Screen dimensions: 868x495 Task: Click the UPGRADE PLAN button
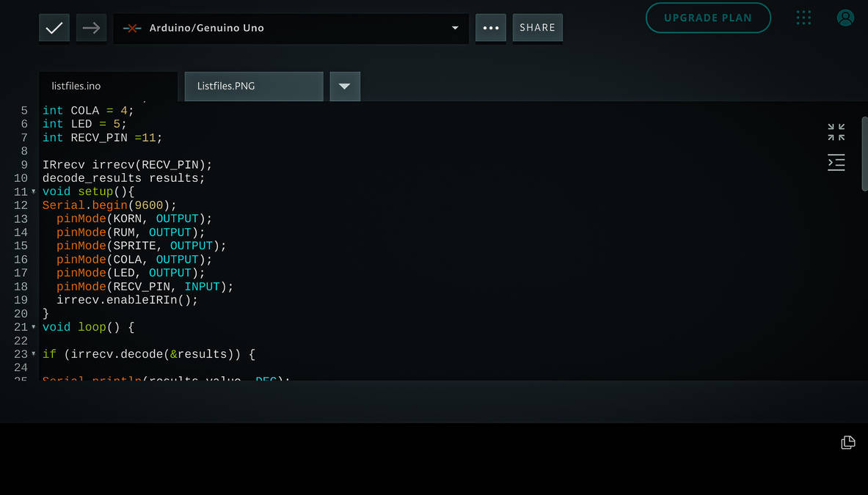(708, 18)
